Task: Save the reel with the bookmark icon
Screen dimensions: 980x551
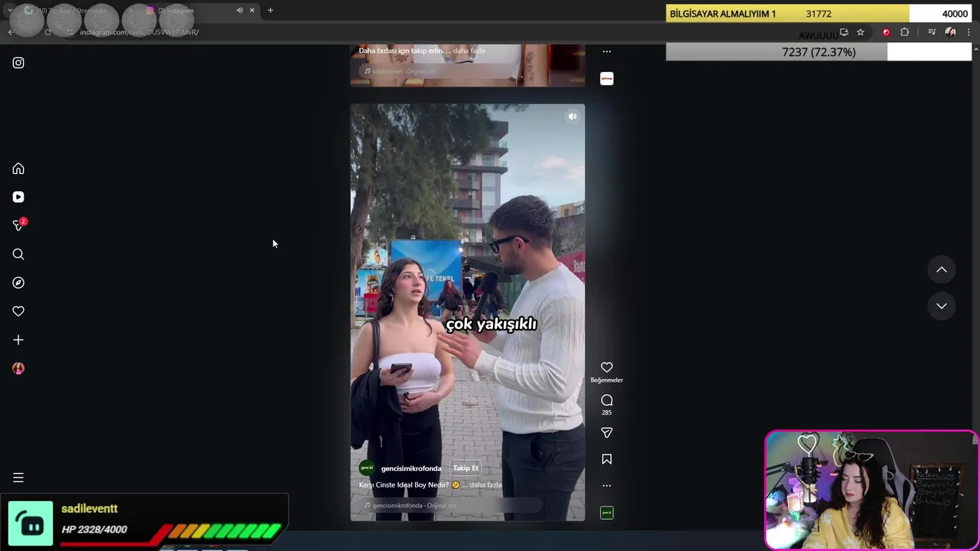Action: pos(606,459)
